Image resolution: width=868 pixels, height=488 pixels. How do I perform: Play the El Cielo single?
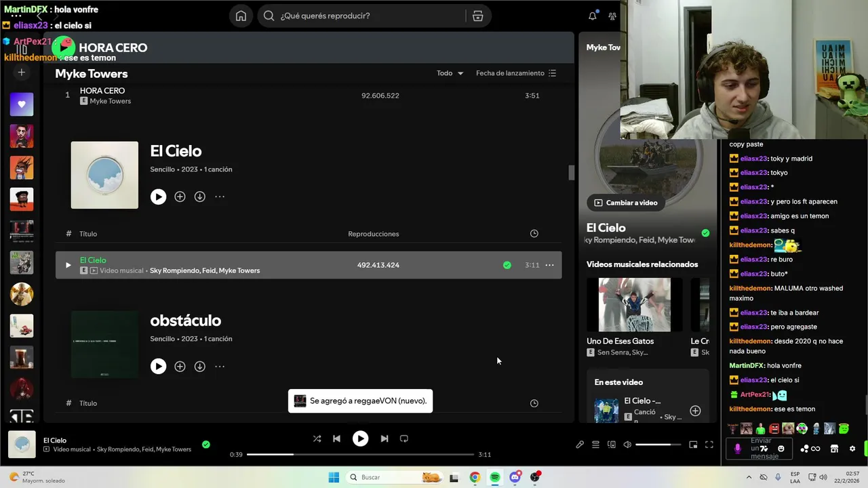click(158, 197)
